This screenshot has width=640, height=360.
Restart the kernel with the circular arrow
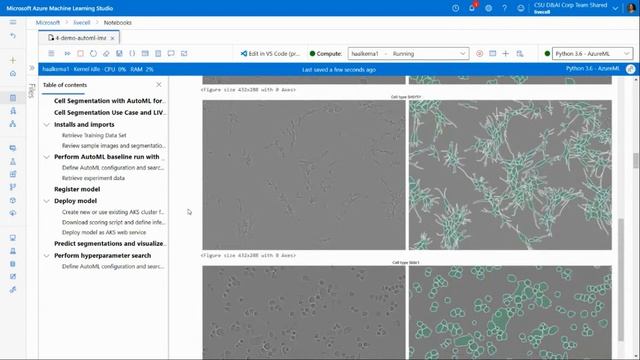pos(93,53)
